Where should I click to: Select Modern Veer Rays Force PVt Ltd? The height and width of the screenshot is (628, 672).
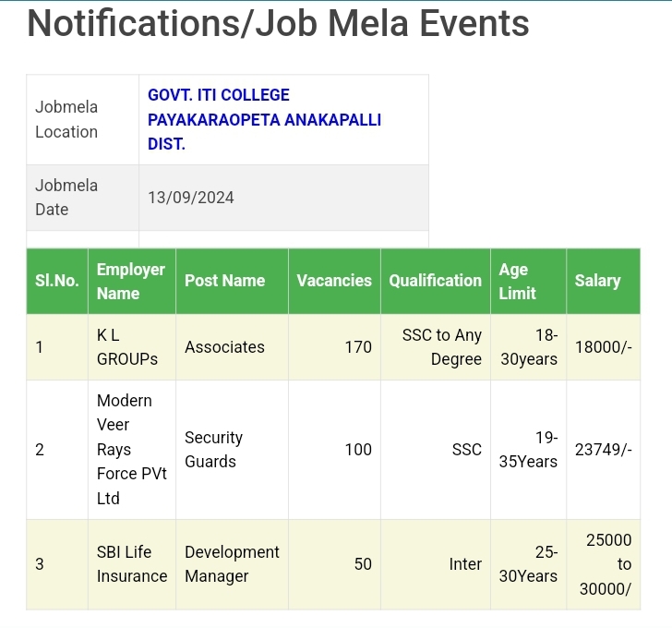[x=132, y=449]
